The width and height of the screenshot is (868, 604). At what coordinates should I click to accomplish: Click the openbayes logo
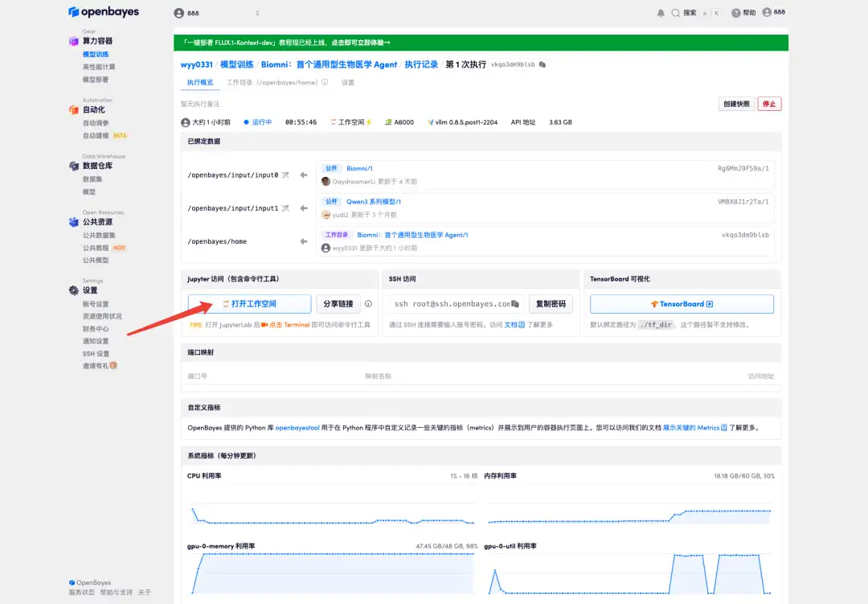[104, 11]
